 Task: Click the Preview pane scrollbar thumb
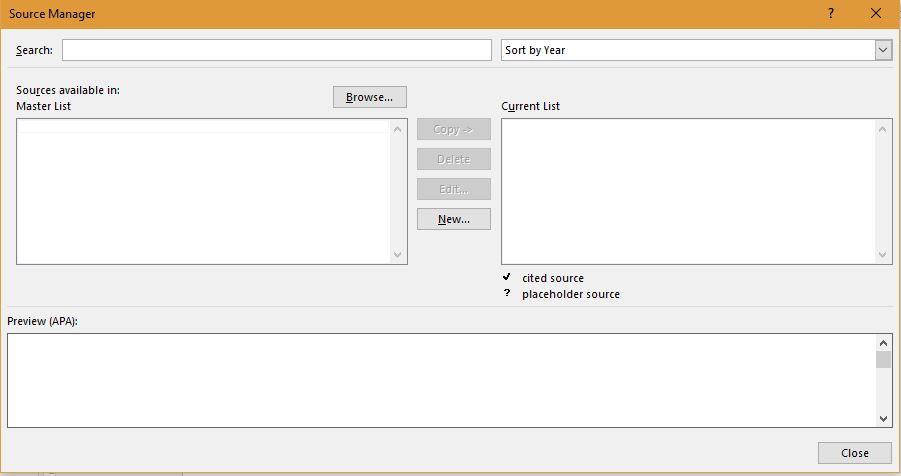(883, 360)
